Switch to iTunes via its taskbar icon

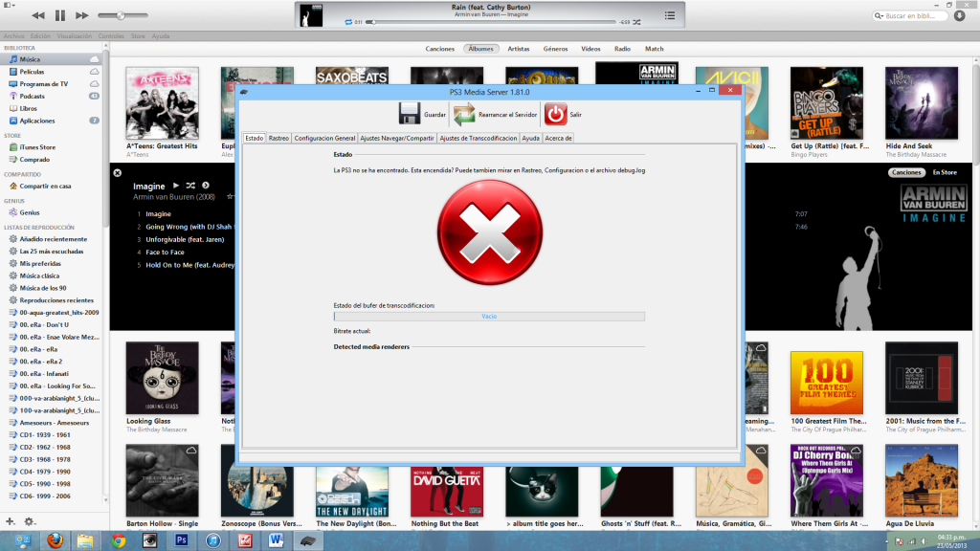click(213, 540)
